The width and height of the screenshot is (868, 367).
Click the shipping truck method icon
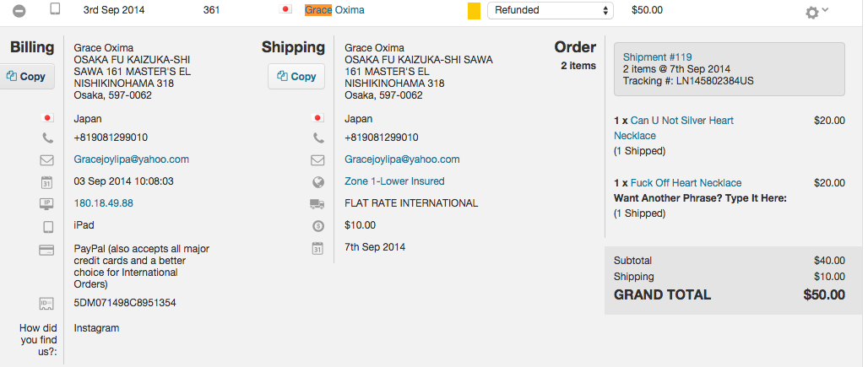point(318,203)
